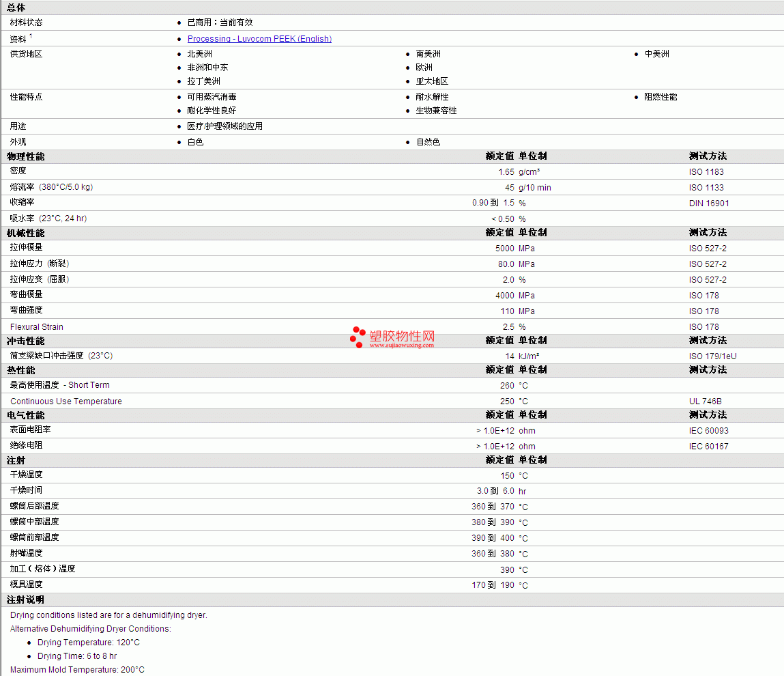Screen dimensions: 784x676
Task: Select the 熔流率 (380°C/5.0 kg) row label
Action: [x=51, y=186]
